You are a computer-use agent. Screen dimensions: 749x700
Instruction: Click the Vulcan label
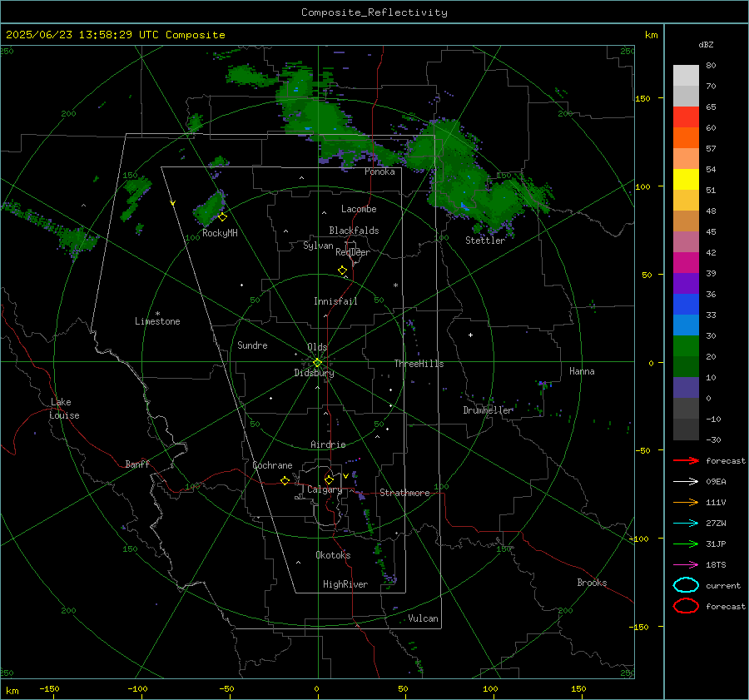click(423, 618)
